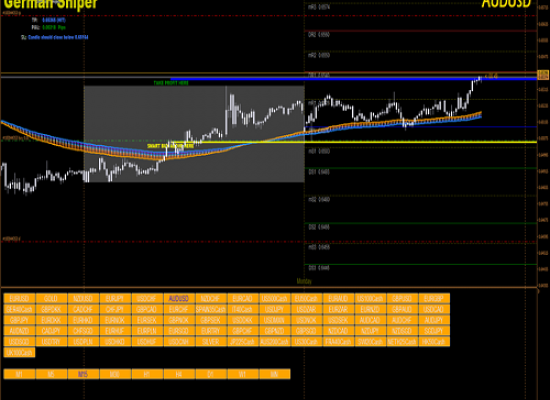550x400 pixels.
Task: Load the SILVER symbol chart
Action: 211,341
